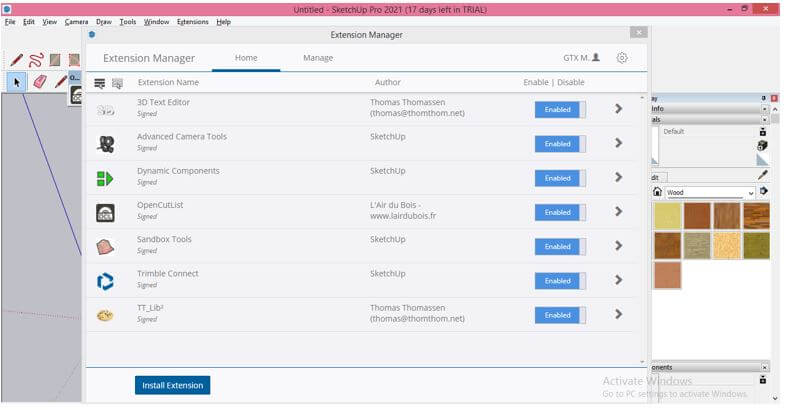The height and width of the screenshot is (410, 798).
Task: Open Extension Manager settings gear
Action: tap(622, 58)
